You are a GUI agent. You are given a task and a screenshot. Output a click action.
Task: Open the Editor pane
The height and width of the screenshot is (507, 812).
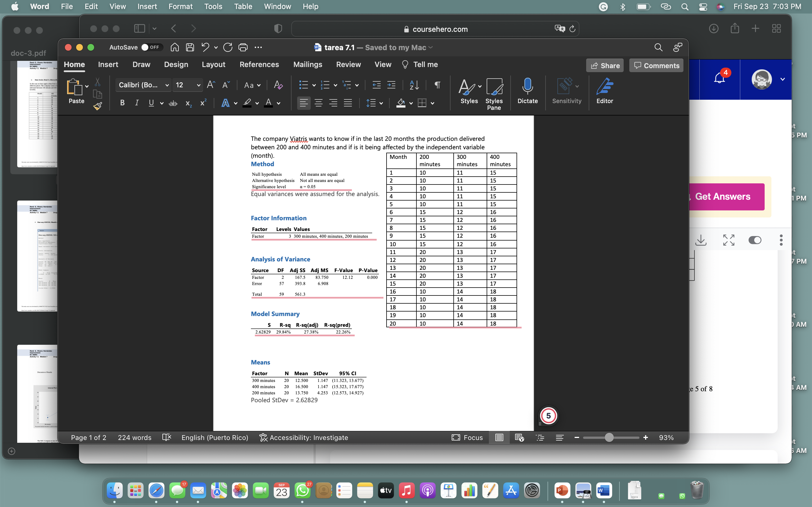605,92
